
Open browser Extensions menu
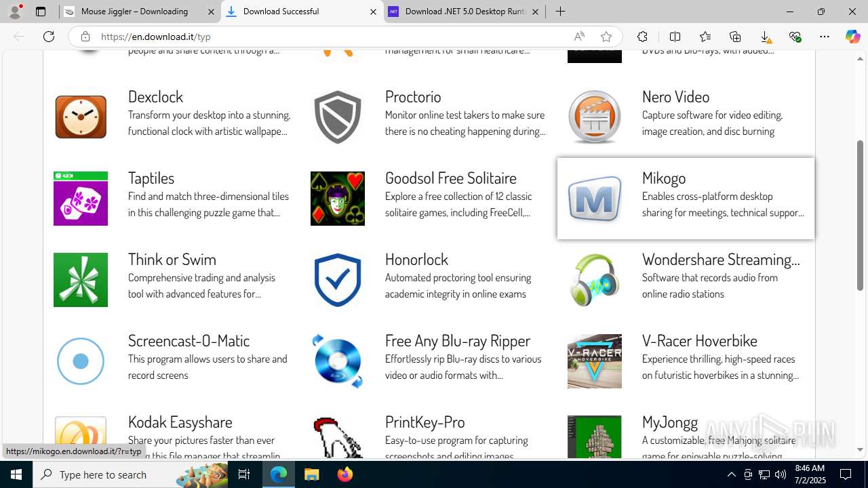(642, 37)
